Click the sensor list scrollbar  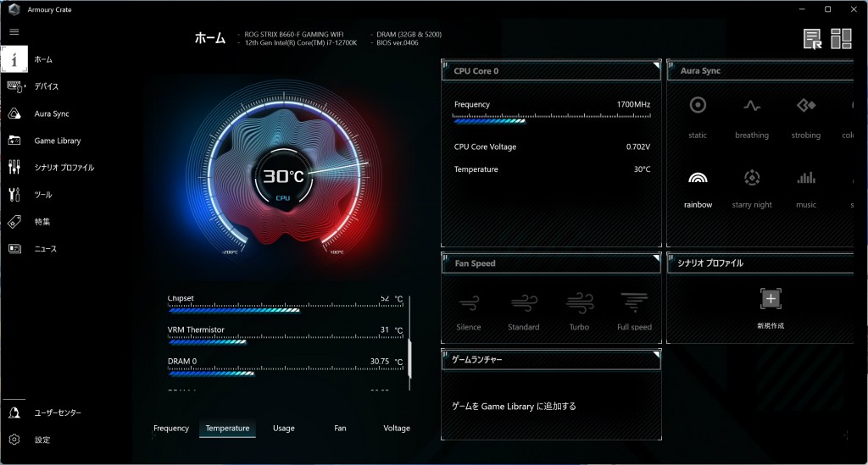pyautogui.click(x=409, y=359)
